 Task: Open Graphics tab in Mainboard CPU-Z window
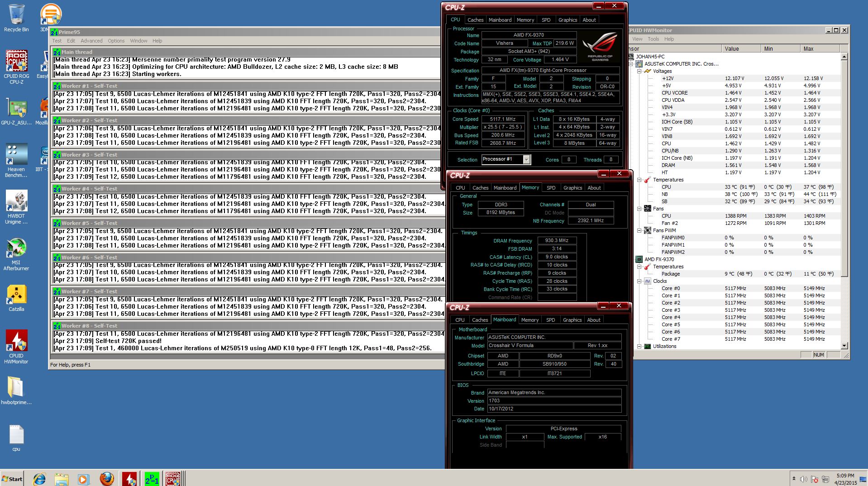pyautogui.click(x=572, y=320)
